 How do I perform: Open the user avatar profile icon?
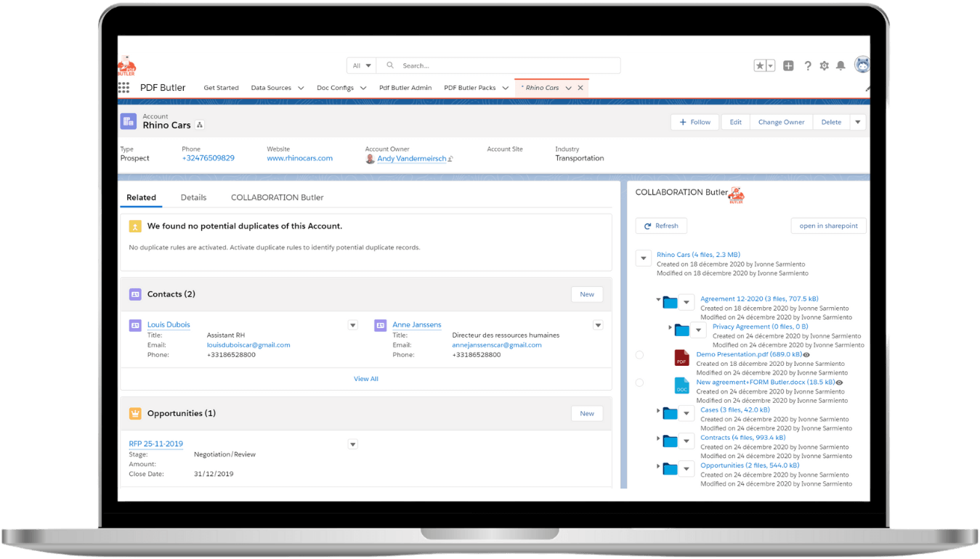pos(862,65)
